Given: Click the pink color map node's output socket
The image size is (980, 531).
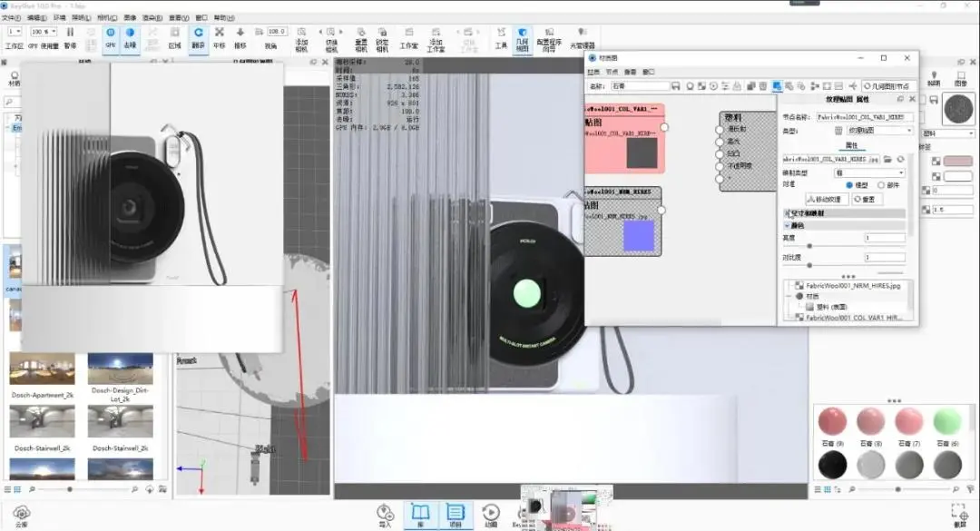Looking at the screenshot, I should (664, 127).
